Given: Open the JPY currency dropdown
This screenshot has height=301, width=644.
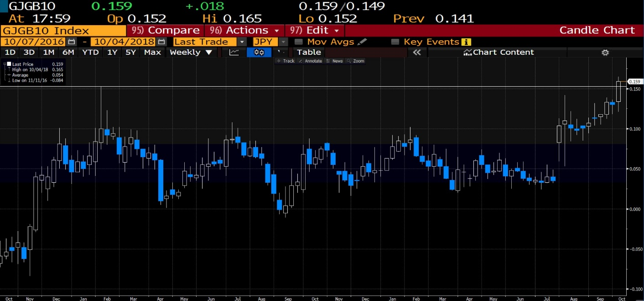Looking at the screenshot, I should (x=284, y=42).
